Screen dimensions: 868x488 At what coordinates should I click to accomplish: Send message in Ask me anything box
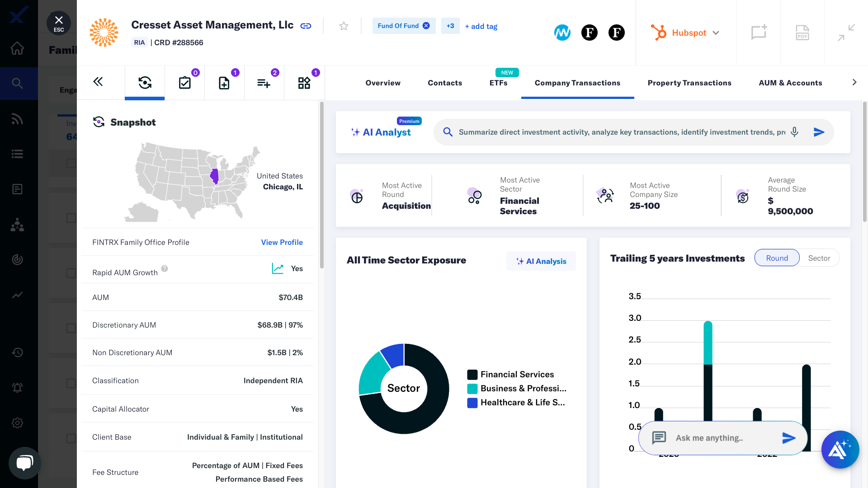coord(788,438)
